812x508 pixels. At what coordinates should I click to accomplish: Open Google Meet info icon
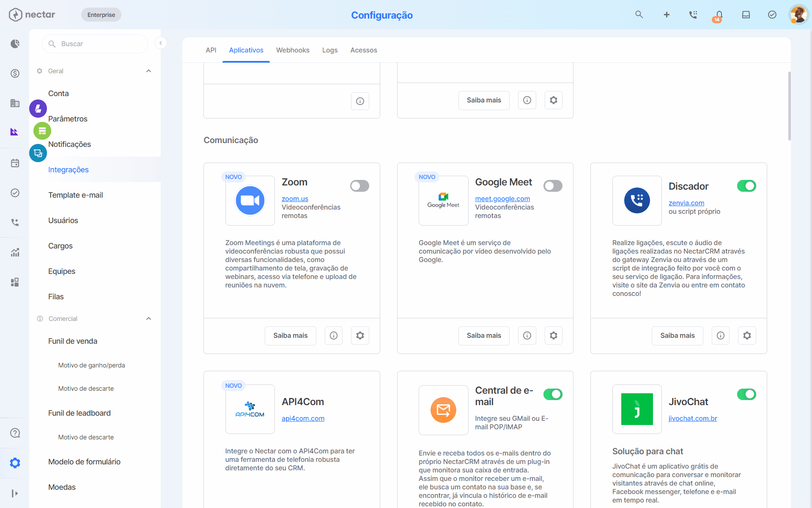pos(527,336)
